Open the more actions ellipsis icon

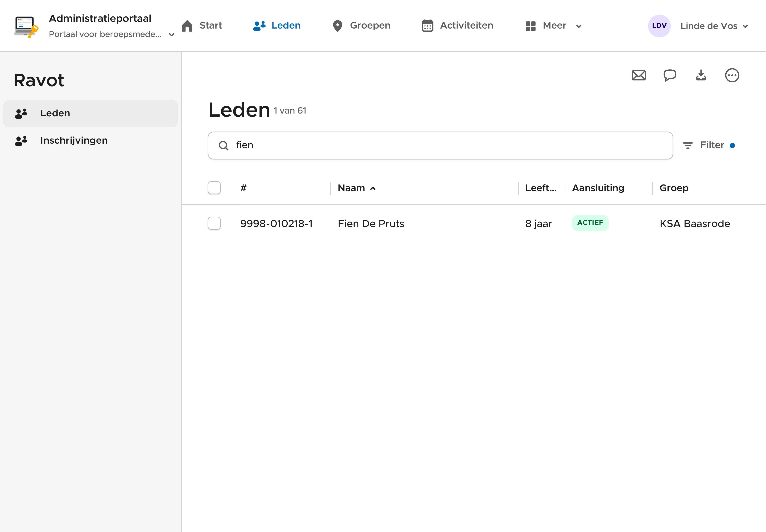tap(732, 75)
